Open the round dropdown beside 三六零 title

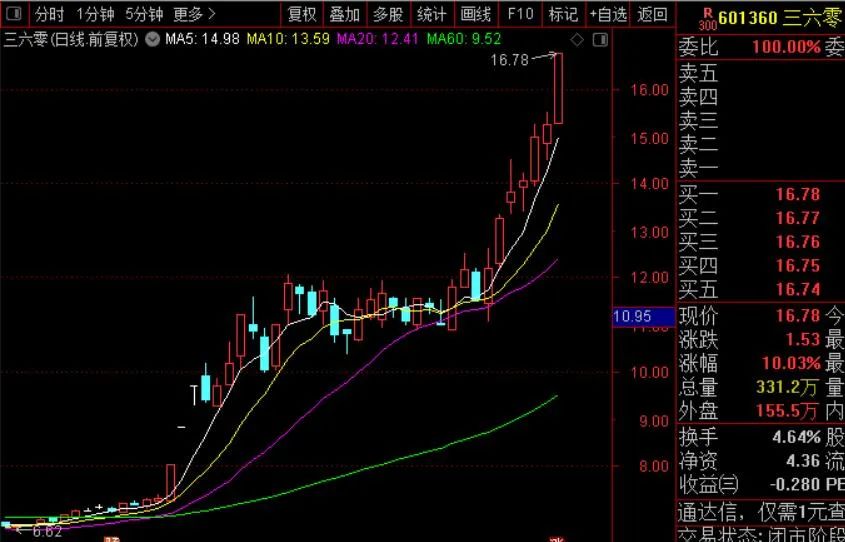[x=153, y=39]
